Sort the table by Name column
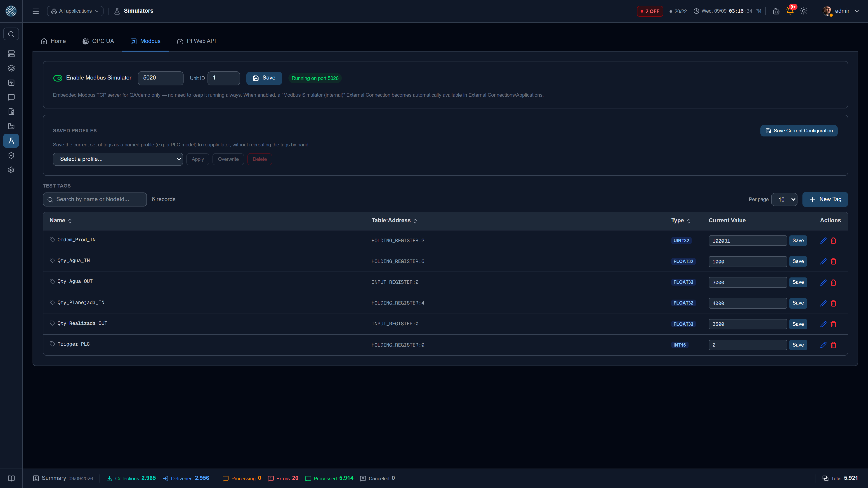The image size is (868, 488). [61, 221]
